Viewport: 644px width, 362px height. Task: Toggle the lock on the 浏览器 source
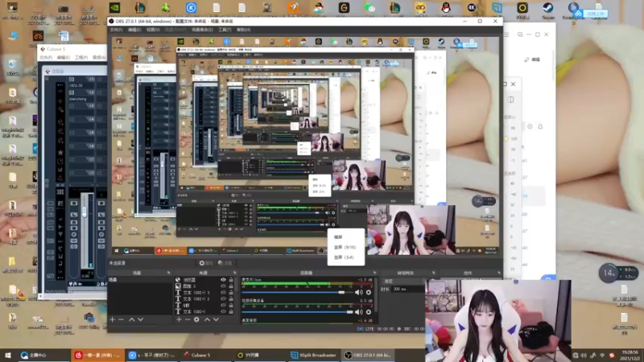[231, 280]
